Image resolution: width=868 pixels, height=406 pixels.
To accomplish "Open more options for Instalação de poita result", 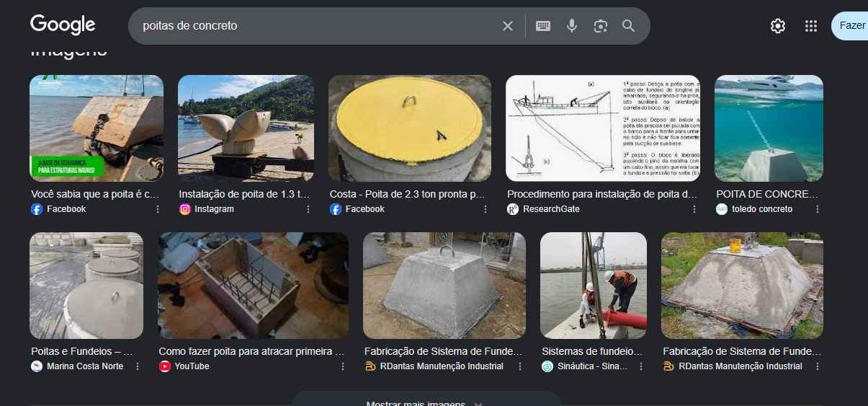I will (x=308, y=209).
